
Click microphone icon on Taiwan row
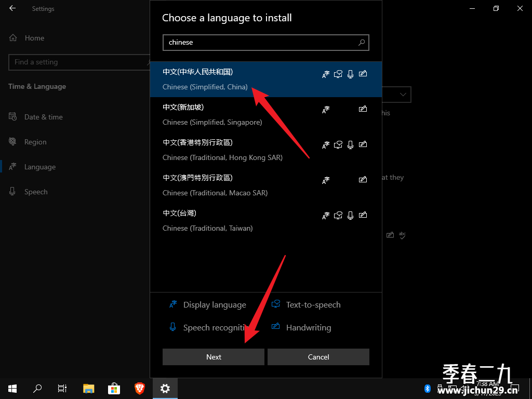coord(351,215)
